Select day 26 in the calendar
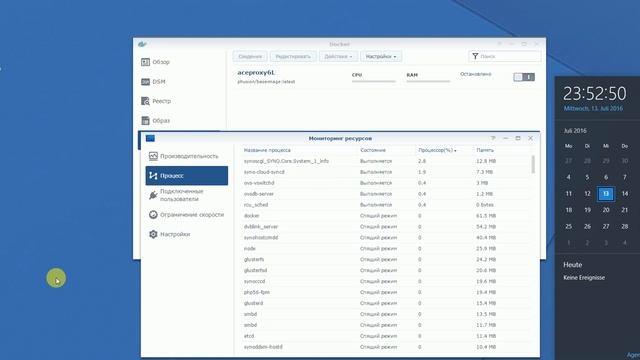The image size is (640, 360). click(x=587, y=227)
